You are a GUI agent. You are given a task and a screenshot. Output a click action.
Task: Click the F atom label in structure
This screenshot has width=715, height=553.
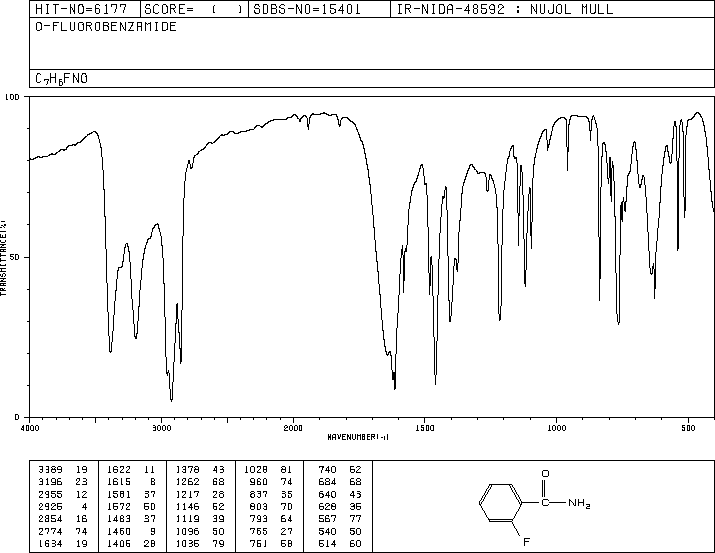point(527,542)
